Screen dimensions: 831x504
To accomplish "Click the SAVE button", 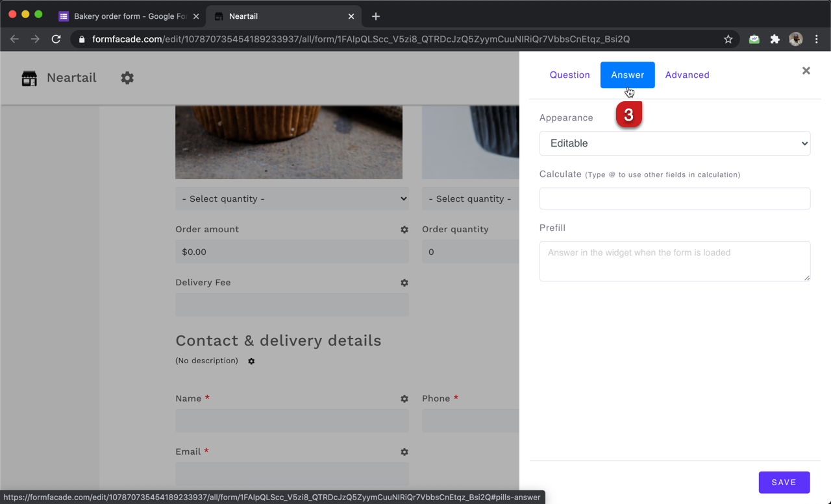I will [784, 482].
